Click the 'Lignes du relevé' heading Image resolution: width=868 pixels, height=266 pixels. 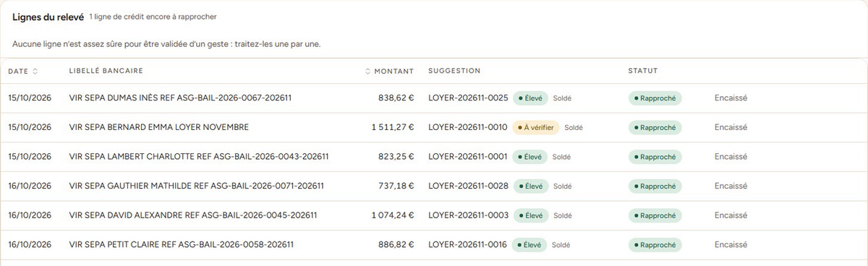pos(48,17)
